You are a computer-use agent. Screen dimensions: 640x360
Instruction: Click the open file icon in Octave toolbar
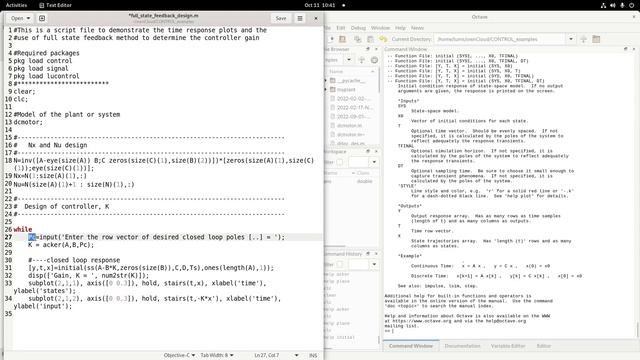[342, 39]
